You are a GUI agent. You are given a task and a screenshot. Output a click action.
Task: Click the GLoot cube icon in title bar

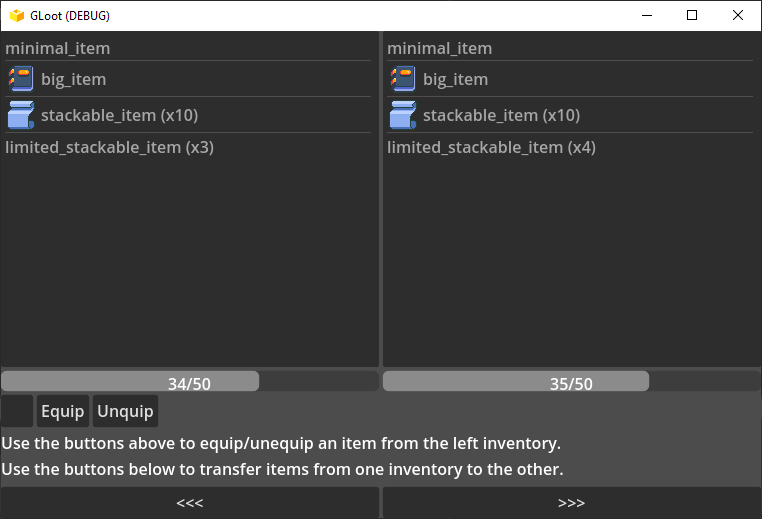(17, 16)
